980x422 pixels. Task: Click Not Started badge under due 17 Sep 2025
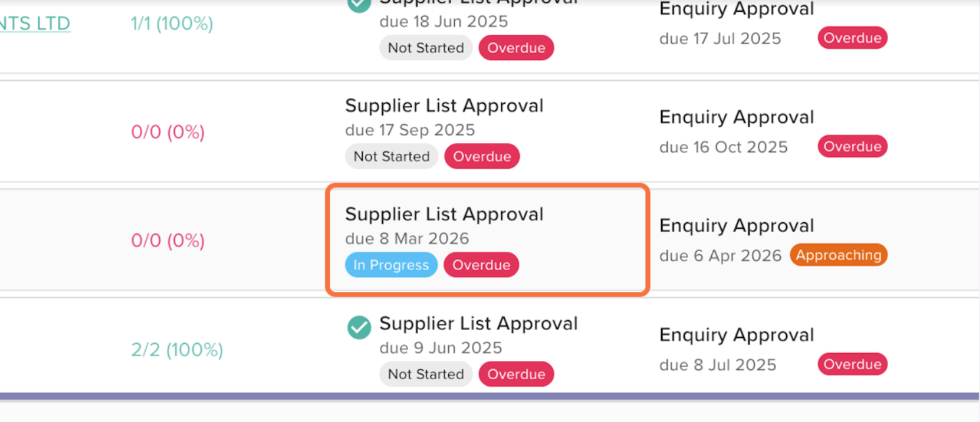click(391, 156)
